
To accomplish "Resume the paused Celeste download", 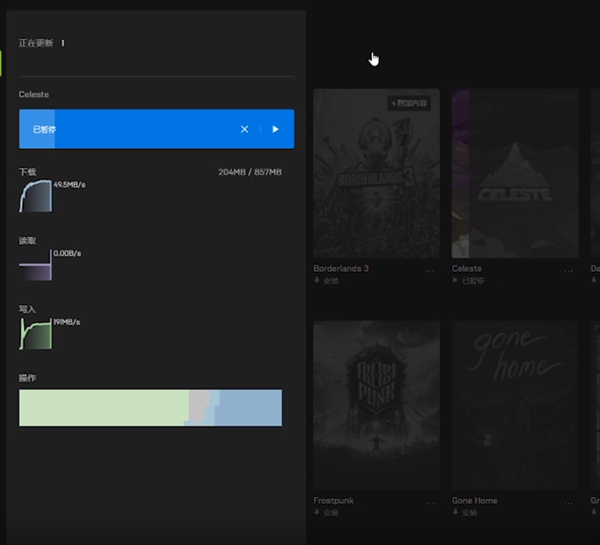I will (x=275, y=129).
